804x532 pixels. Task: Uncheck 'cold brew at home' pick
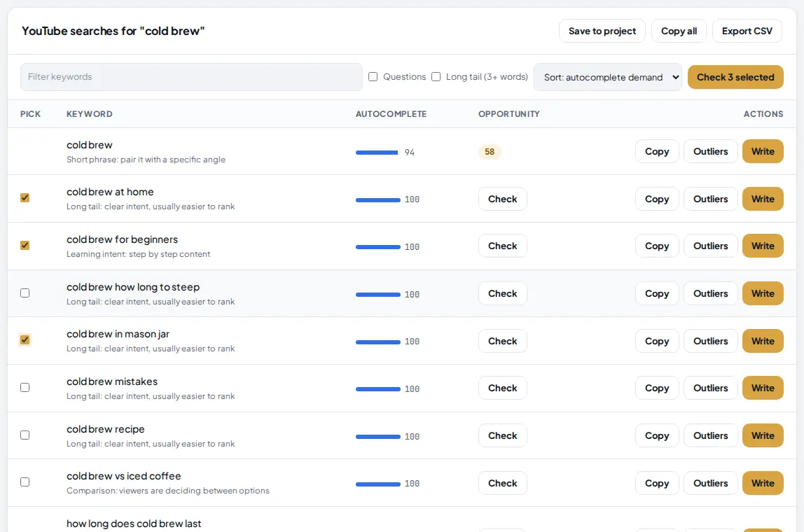click(25, 198)
